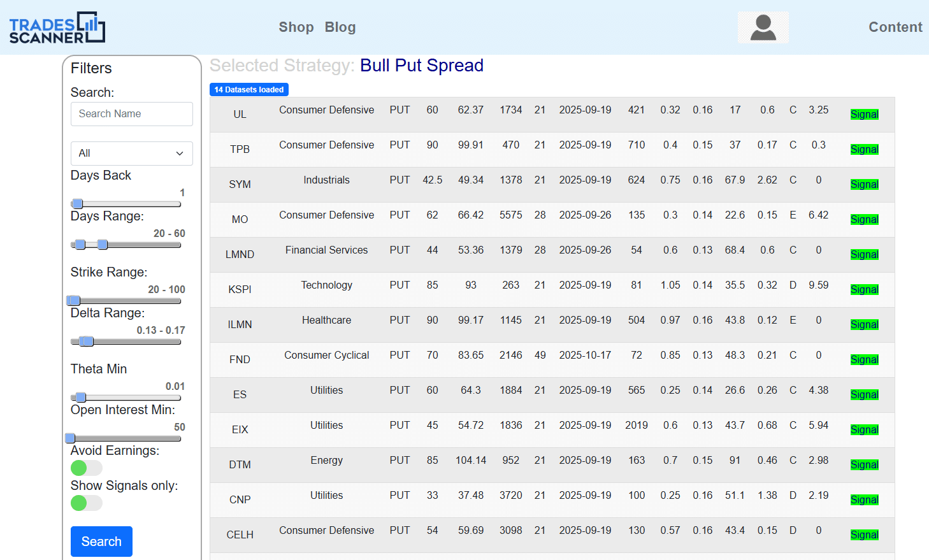
Task: Click the Theta Min slider handle
Action: (x=81, y=398)
